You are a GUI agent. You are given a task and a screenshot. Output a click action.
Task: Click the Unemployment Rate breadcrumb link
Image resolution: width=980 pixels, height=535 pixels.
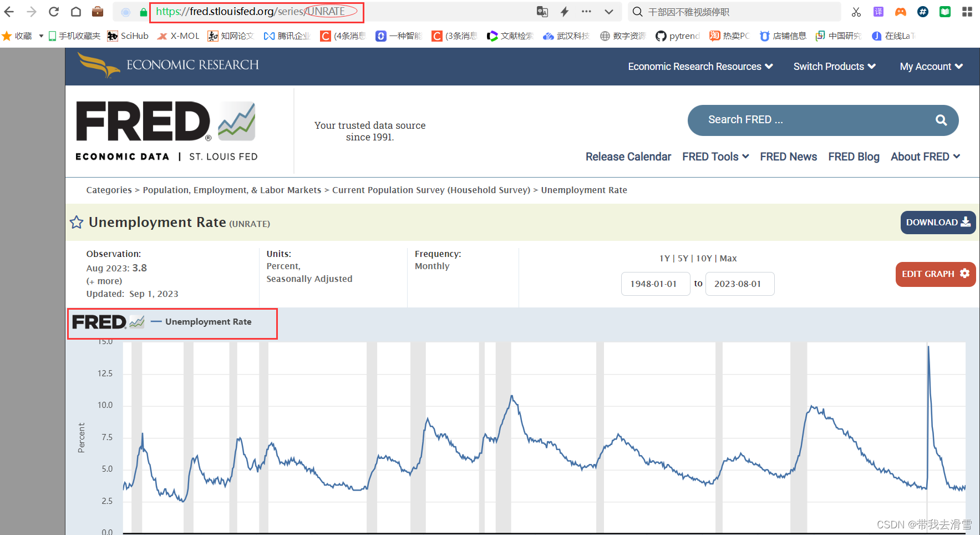pyautogui.click(x=584, y=190)
